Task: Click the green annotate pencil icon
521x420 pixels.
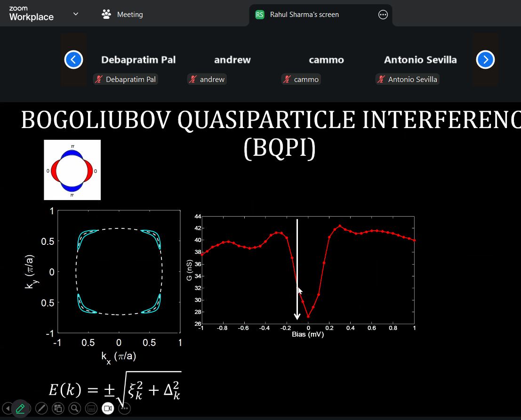Action: click(x=20, y=408)
